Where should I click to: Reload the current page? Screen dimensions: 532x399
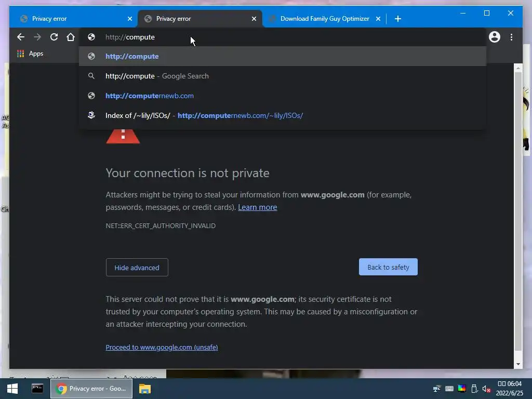[x=54, y=37]
